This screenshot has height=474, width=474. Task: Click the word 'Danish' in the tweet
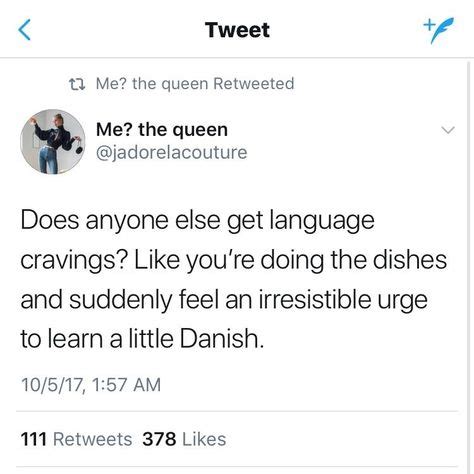(221, 338)
